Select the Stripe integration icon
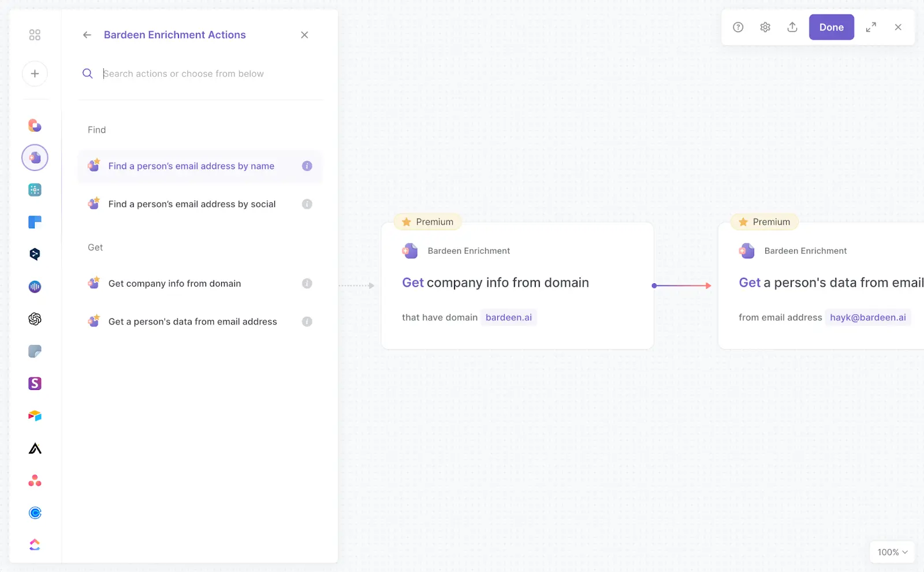The image size is (924, 572). tap(35, 383)
